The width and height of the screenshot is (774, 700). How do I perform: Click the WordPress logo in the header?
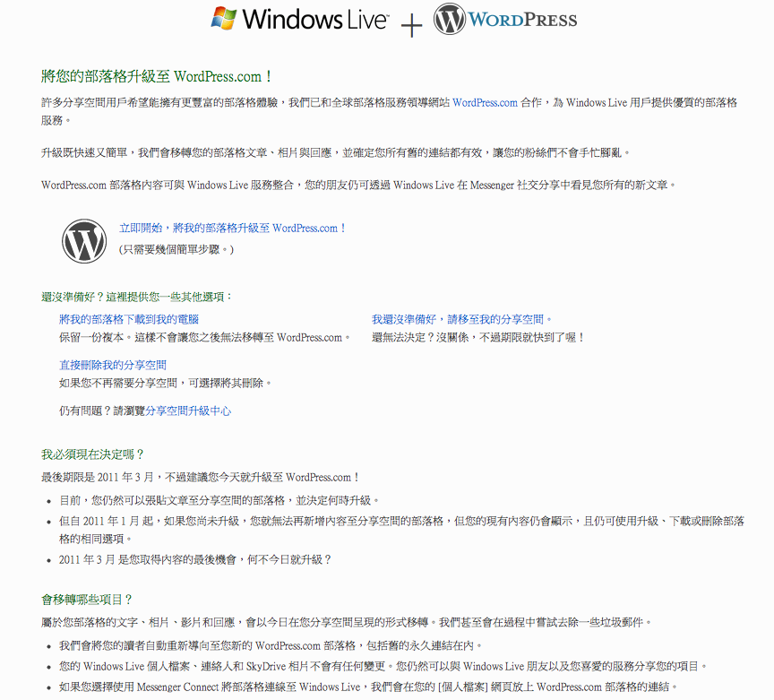point(505,19)
